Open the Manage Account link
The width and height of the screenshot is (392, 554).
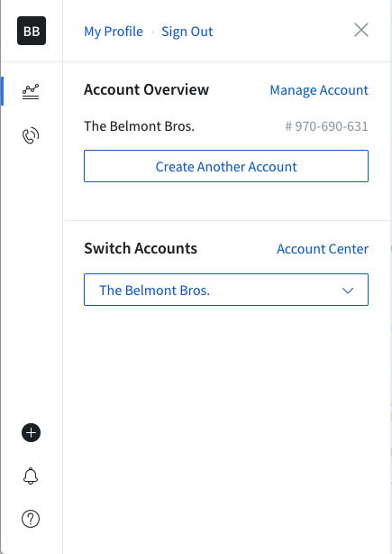tap(319, 89)
